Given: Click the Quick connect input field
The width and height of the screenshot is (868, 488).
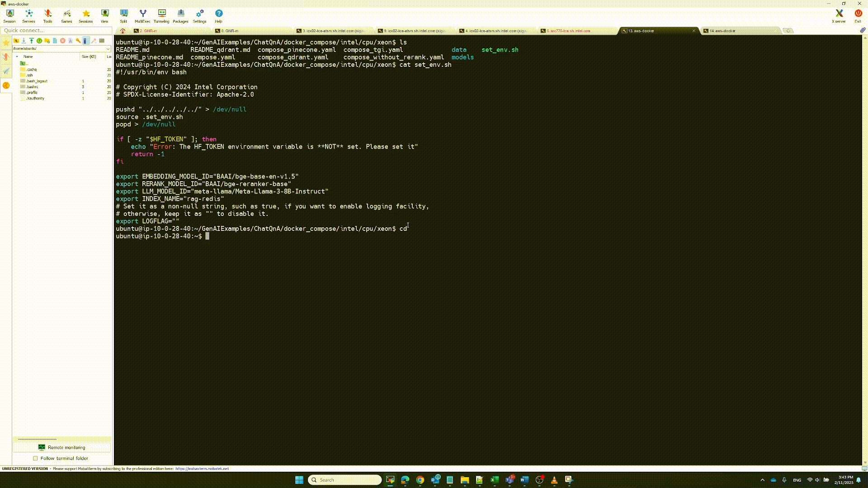Looking at the screenshot, I should (x=56, y=30).
